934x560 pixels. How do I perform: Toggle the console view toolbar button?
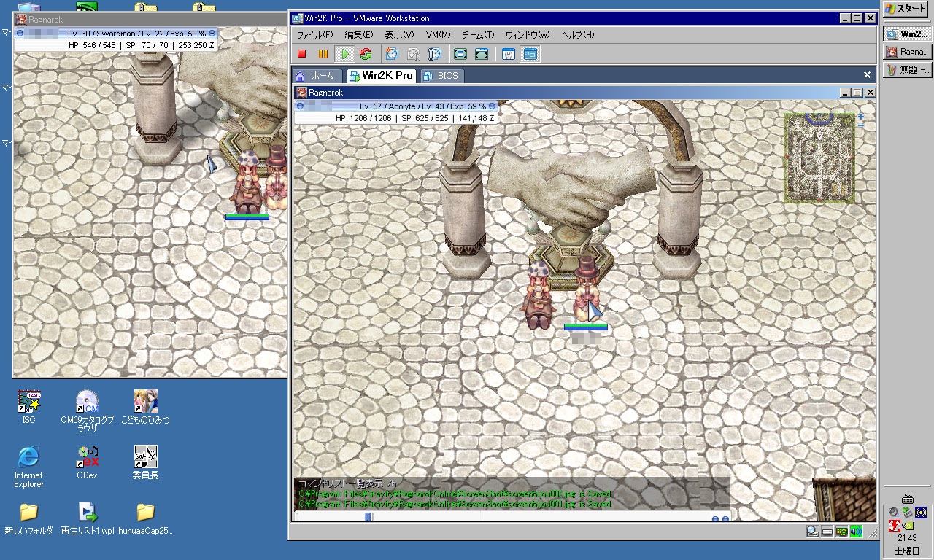point(530,54)
